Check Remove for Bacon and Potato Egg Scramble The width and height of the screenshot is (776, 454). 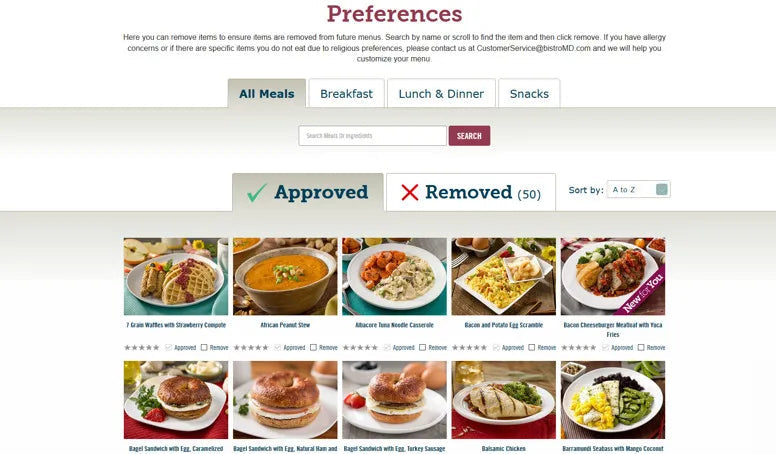pyautogui.click(x=532, y=348)
